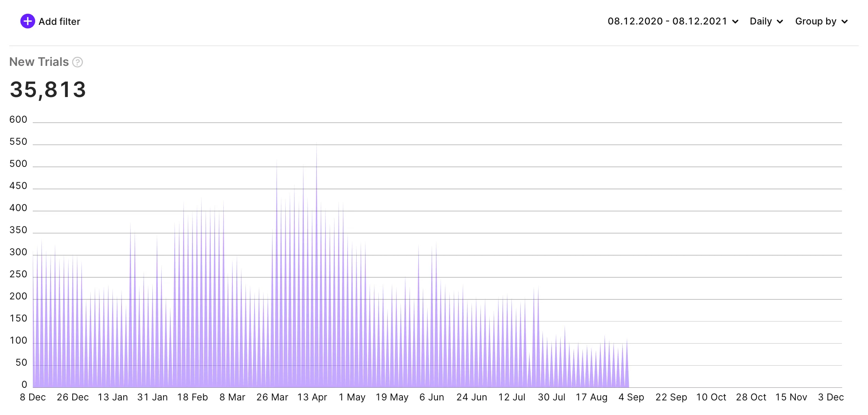
Task: Click the 4 Sep x-axis date label
Action: coord(631,397)
